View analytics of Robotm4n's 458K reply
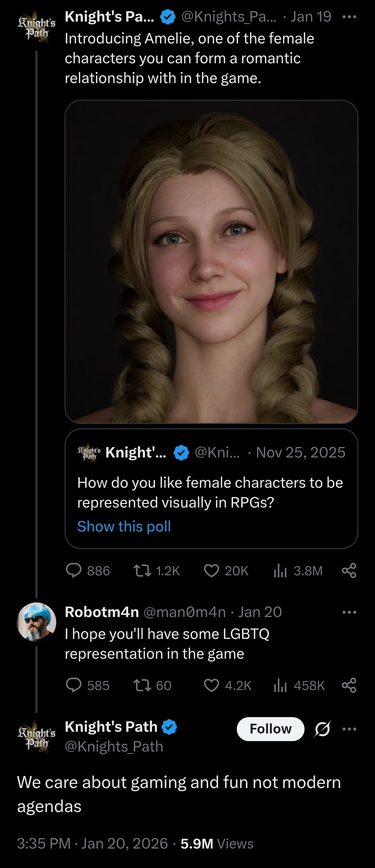This screenshot has width=375, height=868. click(x=280, y=685)
